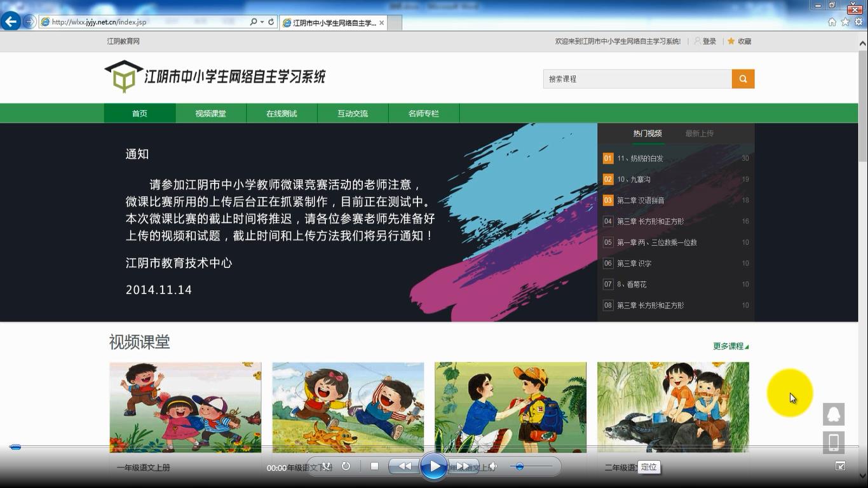
Task: Expand the 更多课程 link
Action: point(731,346)
